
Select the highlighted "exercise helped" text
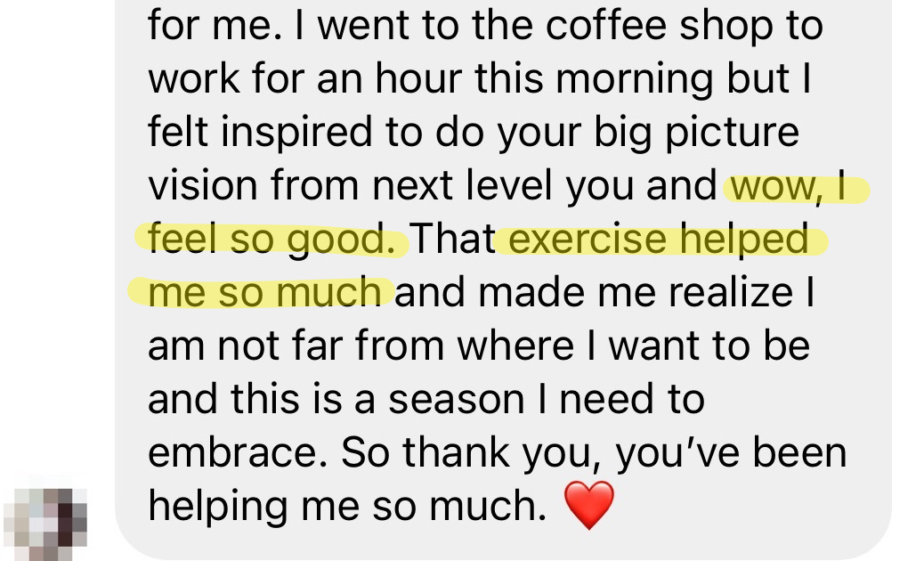658,239
